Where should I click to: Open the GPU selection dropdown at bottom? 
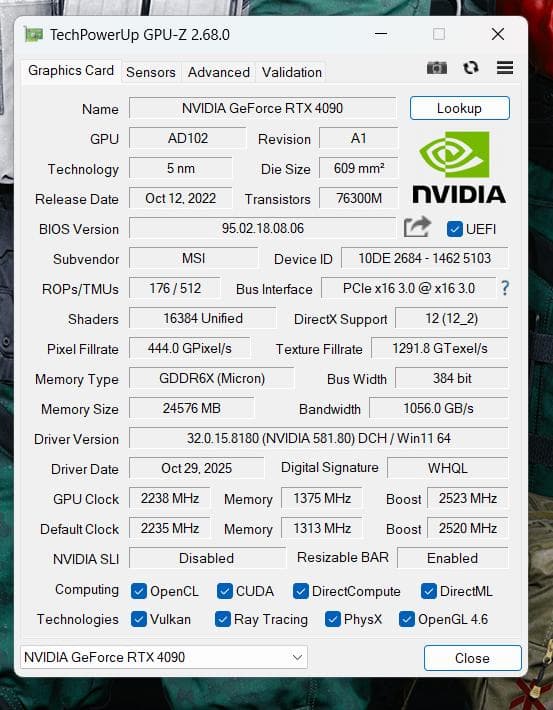164,657
